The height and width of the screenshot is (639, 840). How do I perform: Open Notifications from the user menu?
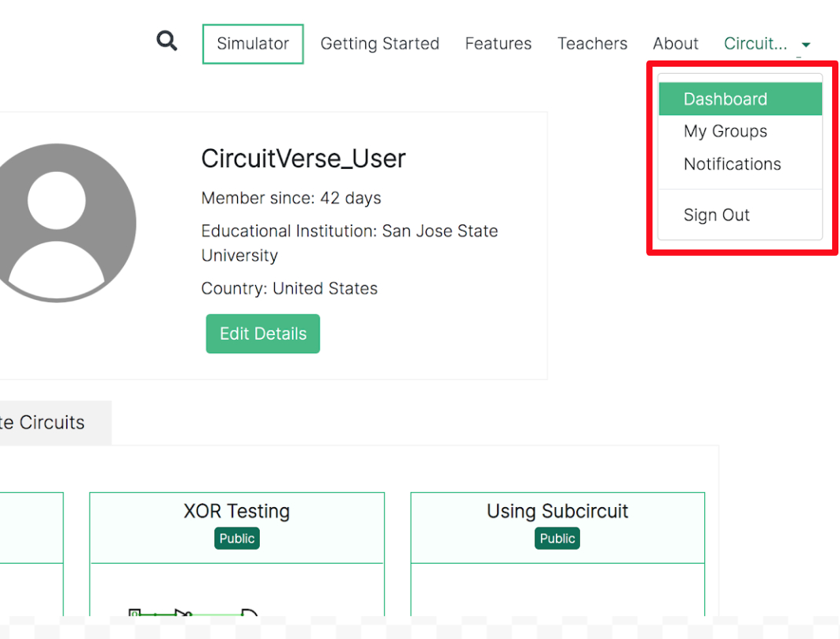click(x=732, y=164)
